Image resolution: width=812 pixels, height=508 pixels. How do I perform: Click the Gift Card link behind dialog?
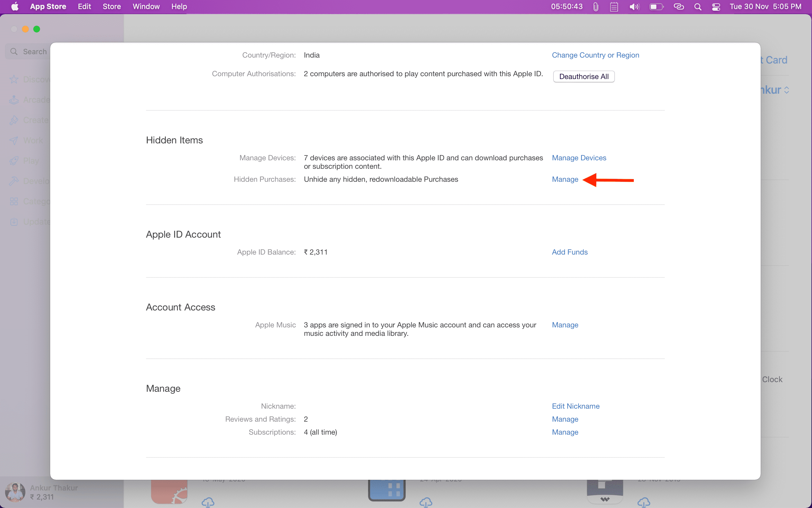(774, 60)
